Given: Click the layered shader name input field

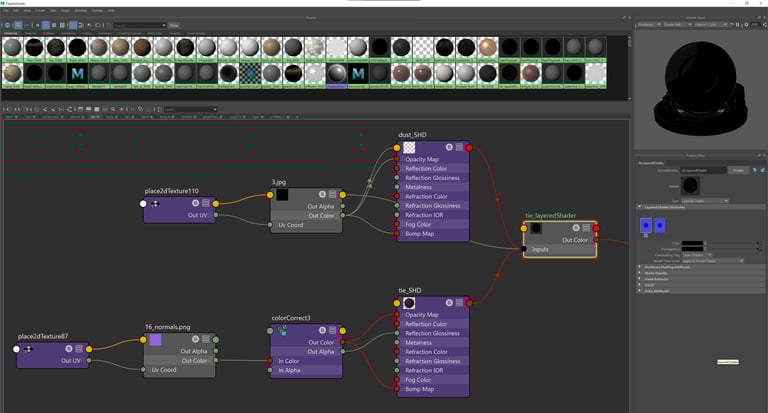Looking at the screenshot, I should tap(703, 170).
